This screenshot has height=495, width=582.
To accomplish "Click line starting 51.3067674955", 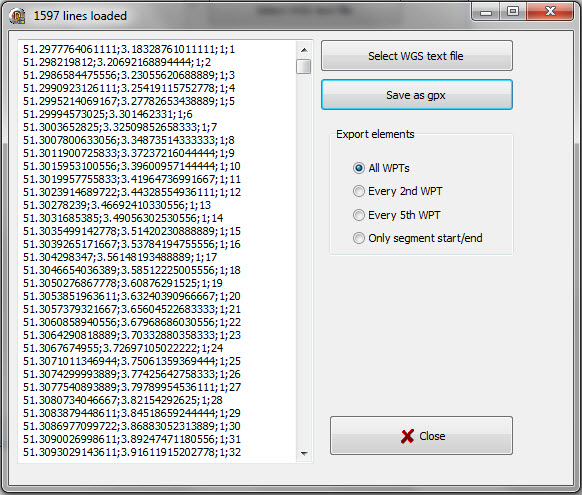I will coord(123,348).
